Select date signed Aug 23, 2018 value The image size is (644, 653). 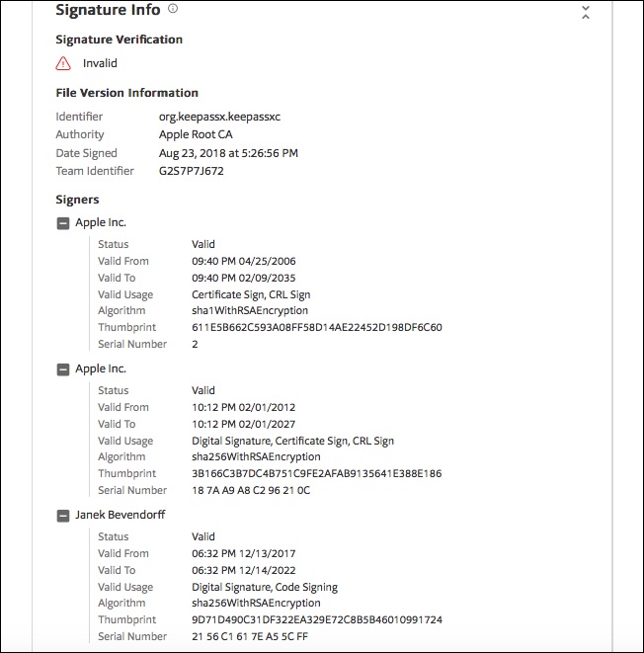(x=228, y=153)
